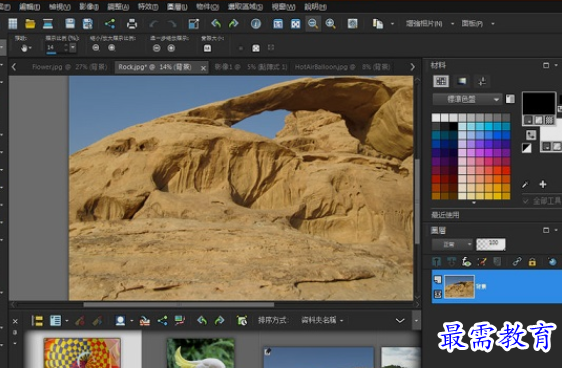562x368 pixels.
Task: Toggle the 全部工具 all tools checkbox
Action: 525,201
